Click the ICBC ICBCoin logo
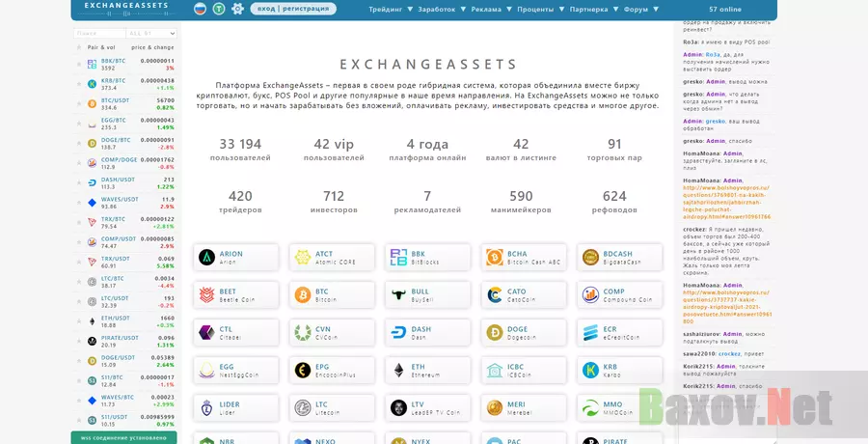This screenshot has height=444, width=868. point(495,371)
